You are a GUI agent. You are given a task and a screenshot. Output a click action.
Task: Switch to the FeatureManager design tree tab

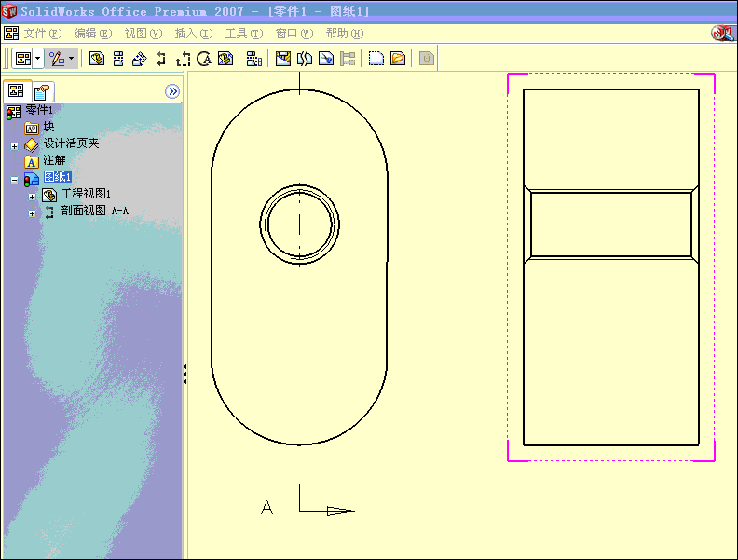pyautogui.click(x=17, y=90)
